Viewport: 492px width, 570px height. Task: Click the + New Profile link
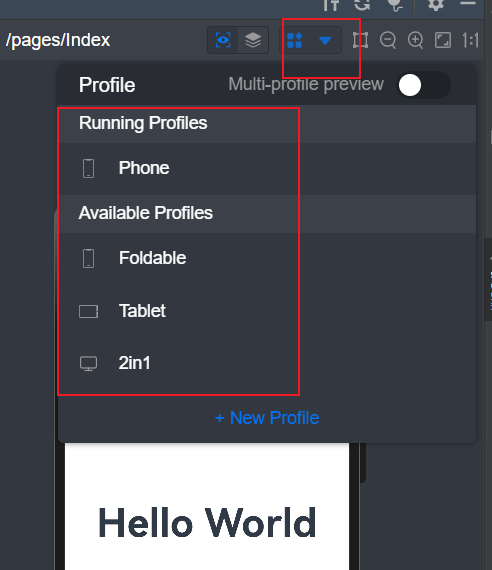pos(267,418)
